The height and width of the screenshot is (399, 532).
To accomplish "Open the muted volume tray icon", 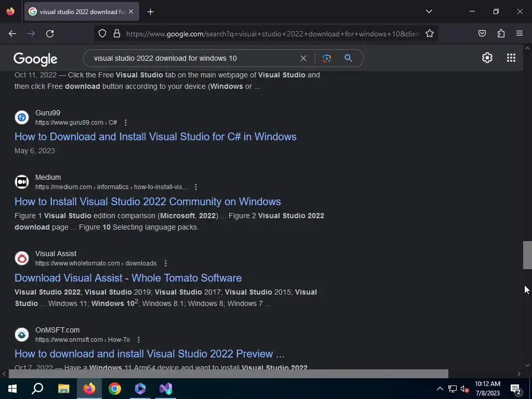I will (x=465, y=389).
